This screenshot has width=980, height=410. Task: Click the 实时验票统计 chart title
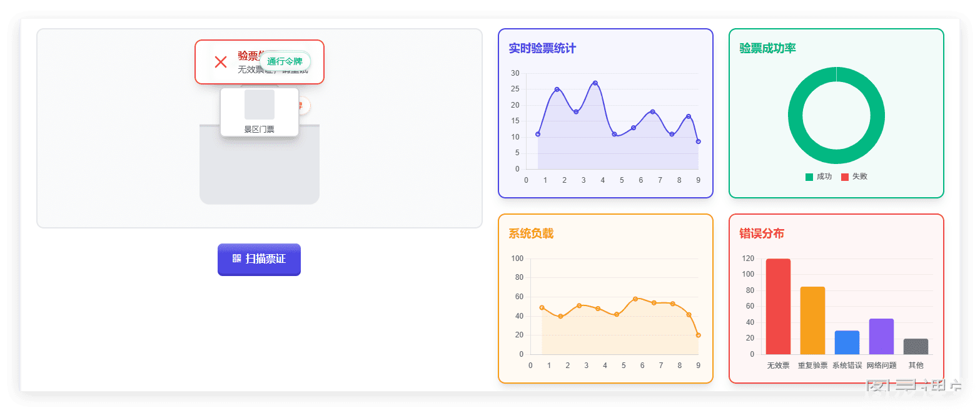click(x=542, y=48)
